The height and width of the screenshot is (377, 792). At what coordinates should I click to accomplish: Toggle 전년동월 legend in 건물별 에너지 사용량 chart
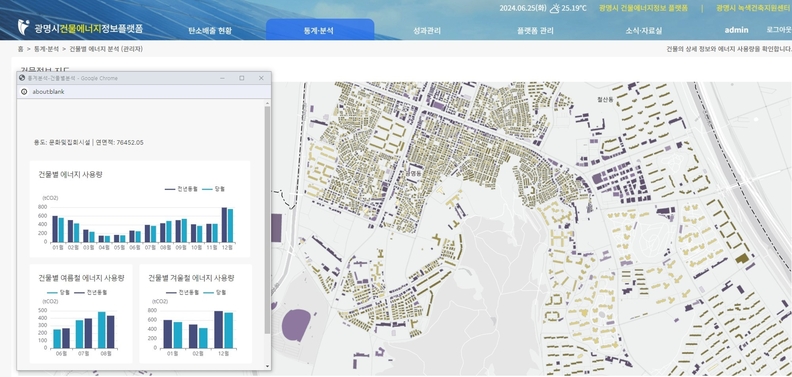tap(177, 189)
